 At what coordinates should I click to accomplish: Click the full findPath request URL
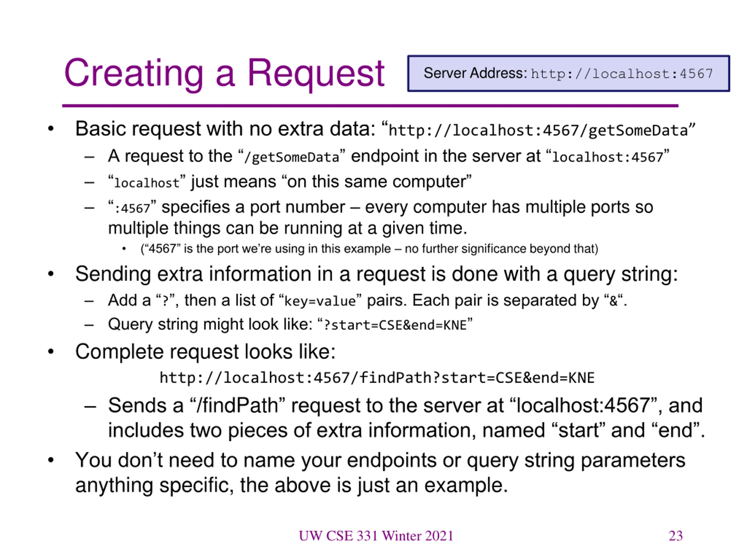[377, 378]
